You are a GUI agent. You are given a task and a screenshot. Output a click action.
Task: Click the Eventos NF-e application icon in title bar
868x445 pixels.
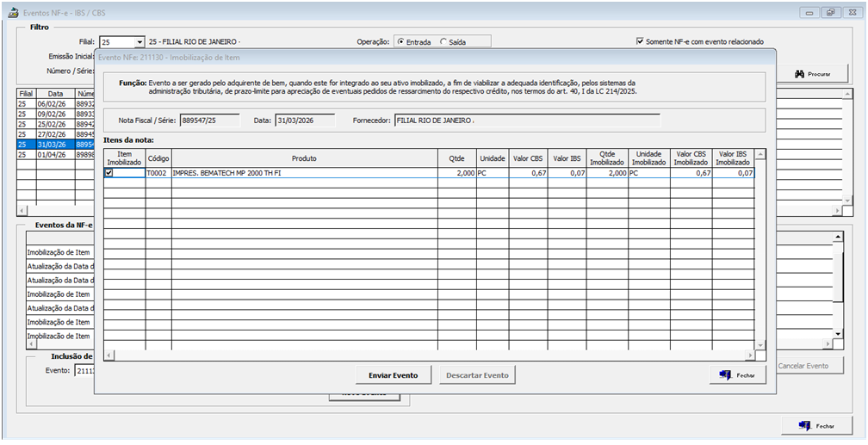[x=14, y=13]
